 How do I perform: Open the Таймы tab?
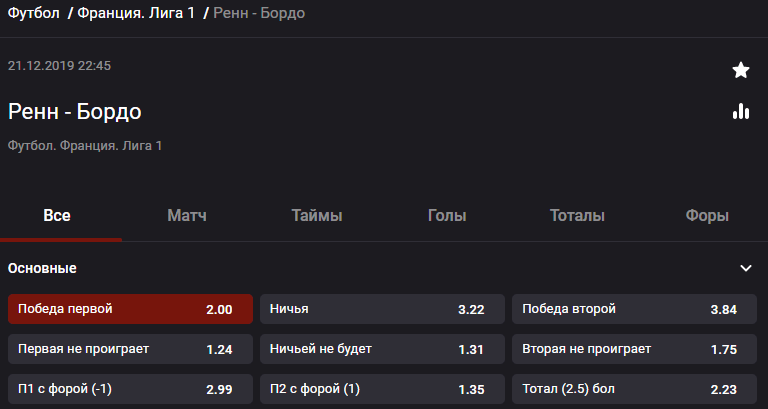click(x=317, y=216)
